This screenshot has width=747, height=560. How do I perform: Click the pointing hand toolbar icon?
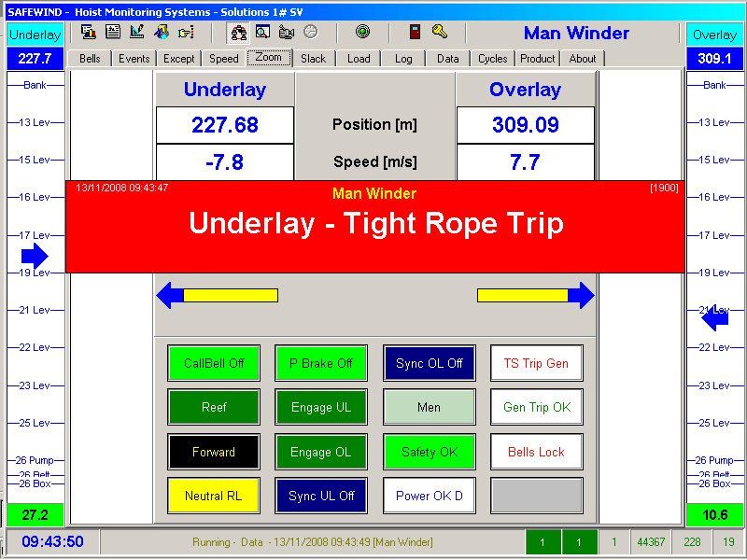(186, 33)
